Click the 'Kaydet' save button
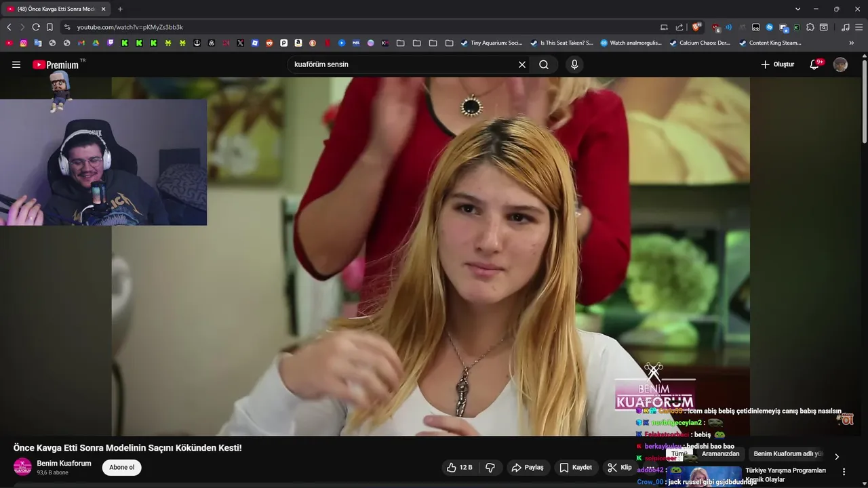Image resolution: width=868 pixels, height=488 pixels. pos(576,468)
